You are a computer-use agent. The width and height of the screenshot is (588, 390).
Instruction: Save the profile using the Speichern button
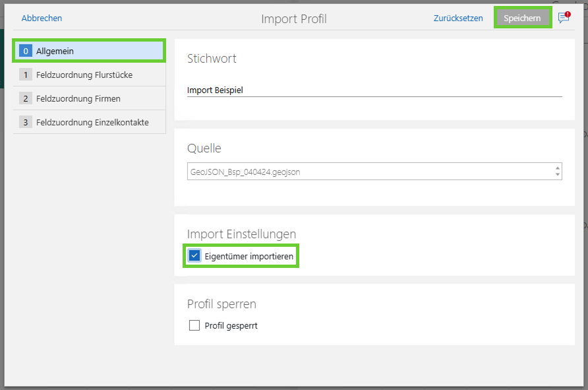click(523, 18)
